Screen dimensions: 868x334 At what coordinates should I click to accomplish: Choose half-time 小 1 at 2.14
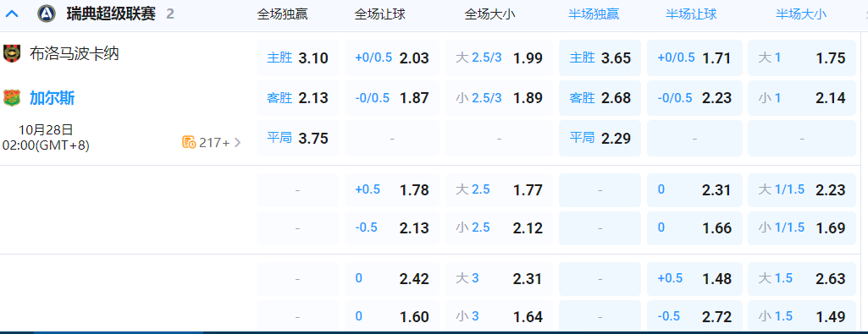click(x=802, y=98)
